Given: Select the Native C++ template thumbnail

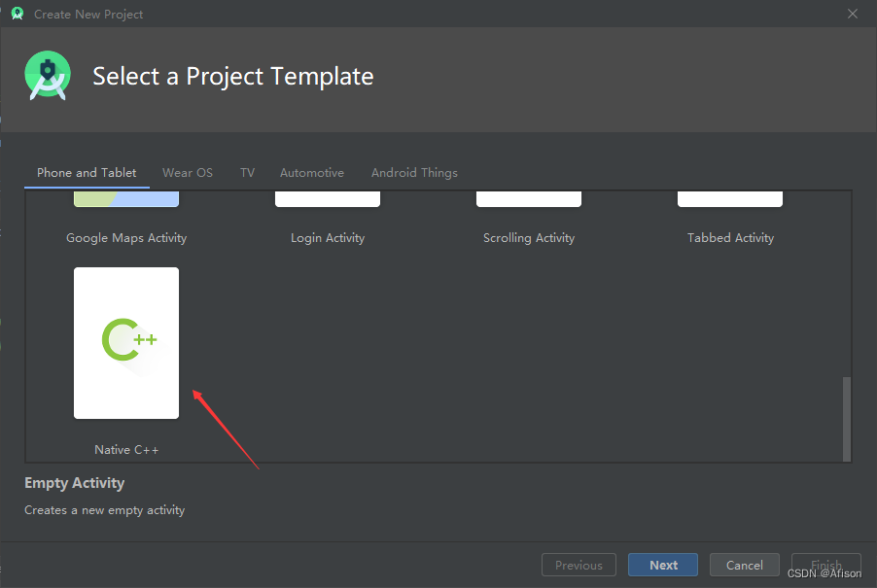Looking at the screenshot, I should (x=126, y=343).
